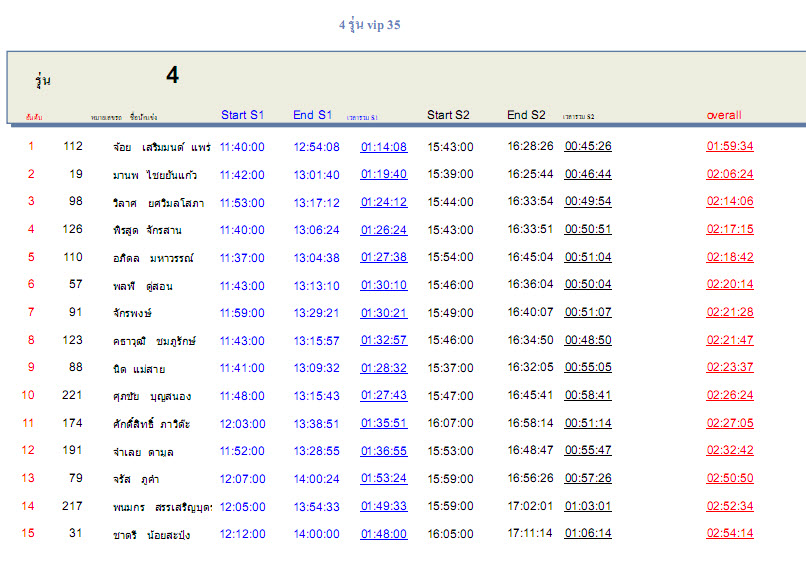
Task: Open overall time 02:06:24 link
Action: 730,174
